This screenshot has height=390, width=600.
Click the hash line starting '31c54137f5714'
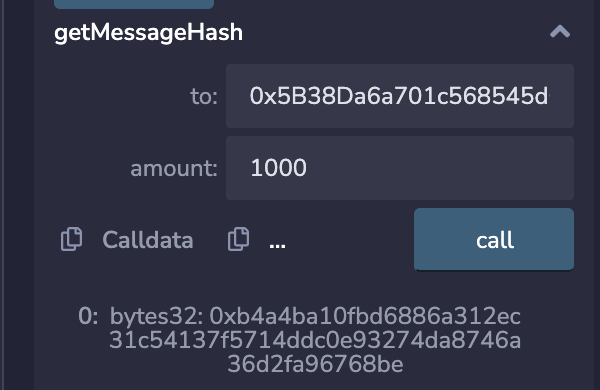pos(315,340)
